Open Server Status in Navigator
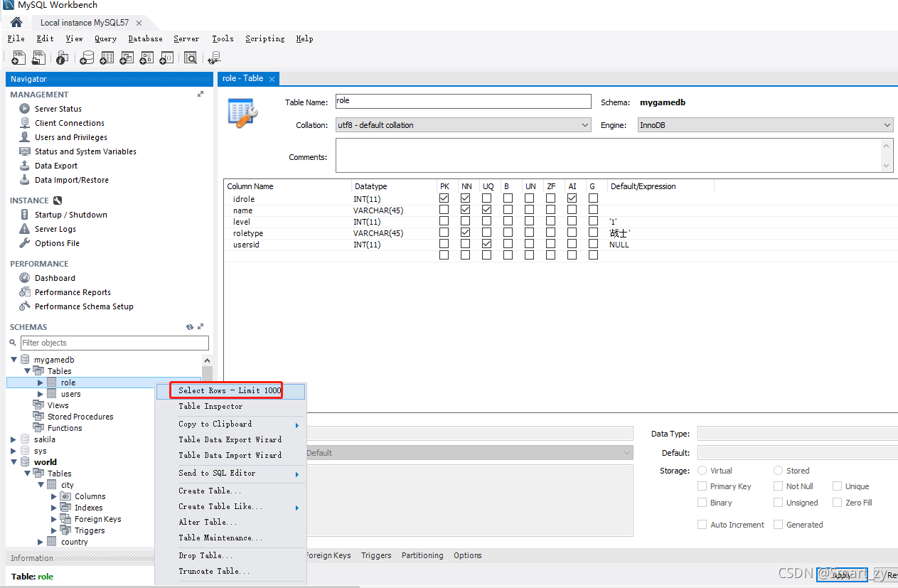This screenshot has height=588, width=898. tap(58, 109)
